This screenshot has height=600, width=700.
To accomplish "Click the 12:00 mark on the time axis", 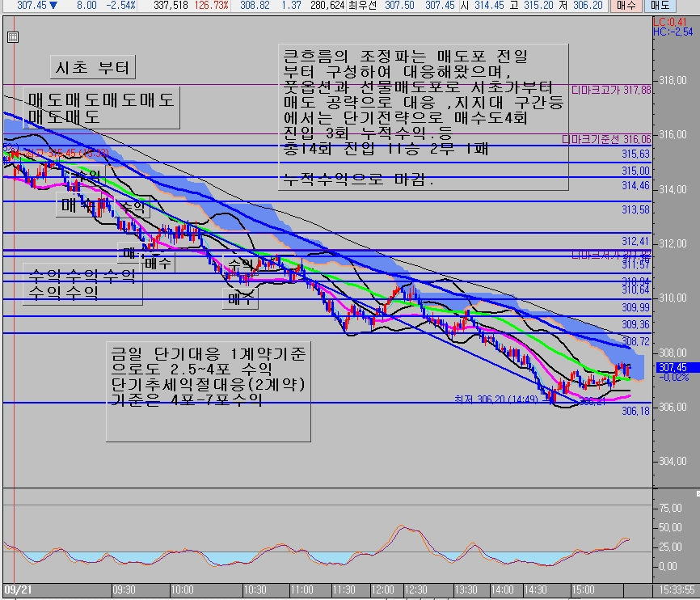I will 382,590.
